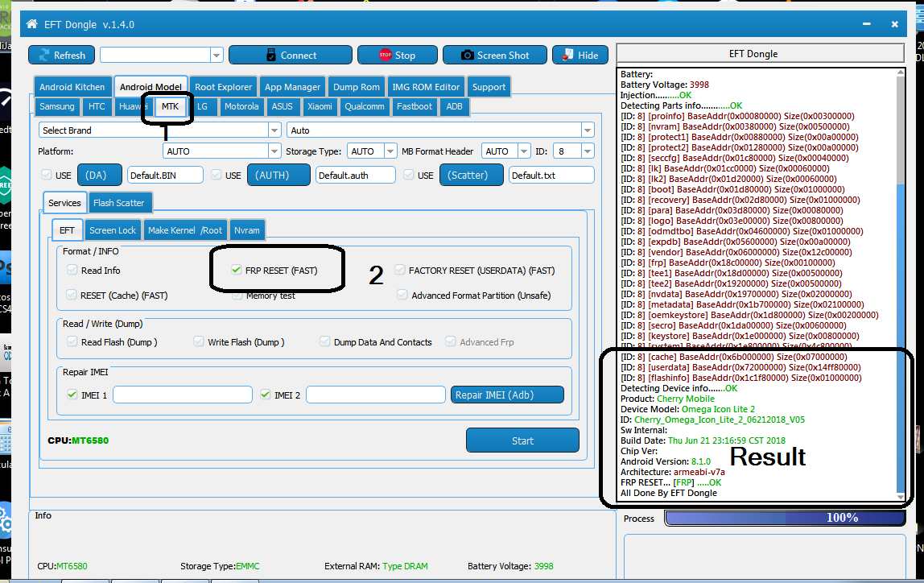Expand MB Format Header dropdown
Screen dimensions: 924x583
tap(524, 151)
